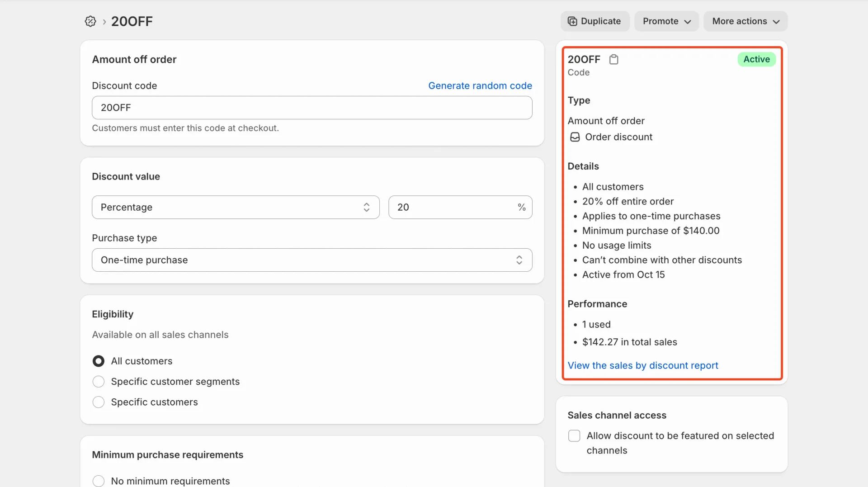The height and width of the screenshot is (487, 868).
Task: Click the percent symbol in value field
Action: pyautogui.click(x=521, y=207)
